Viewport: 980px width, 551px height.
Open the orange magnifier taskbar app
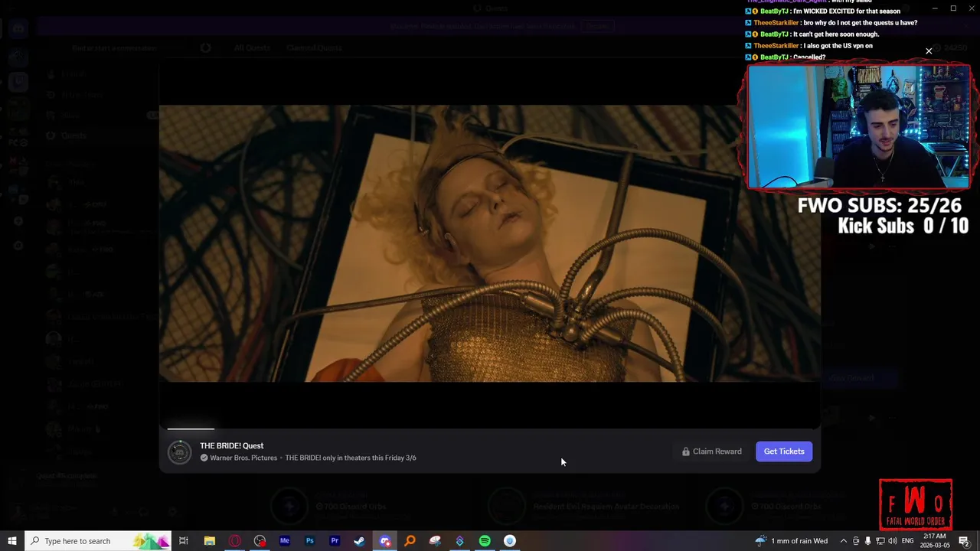click(x=410, y=541)
